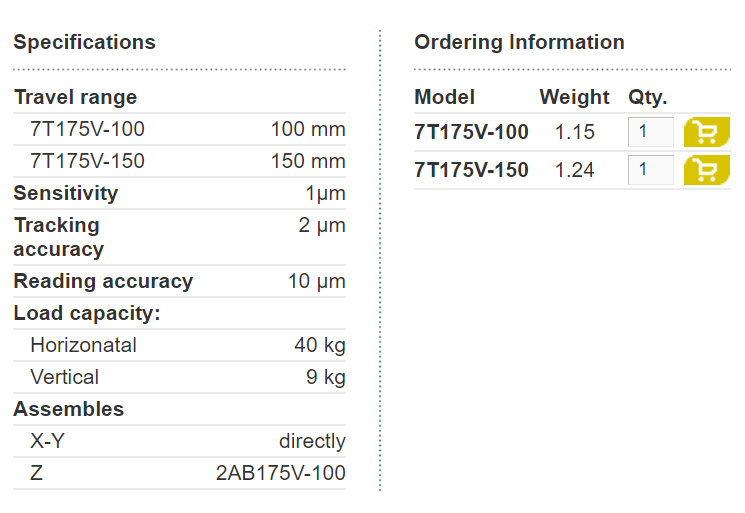Click the Ordering Information heading
745x513 pixels.
[x=519, y=42]
